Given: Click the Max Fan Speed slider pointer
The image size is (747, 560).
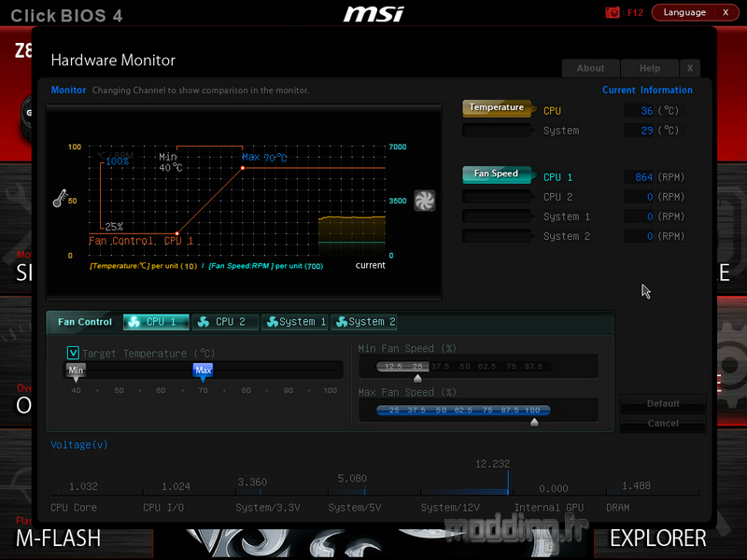Looking at the screenshot, I should (x=534, y=423).
